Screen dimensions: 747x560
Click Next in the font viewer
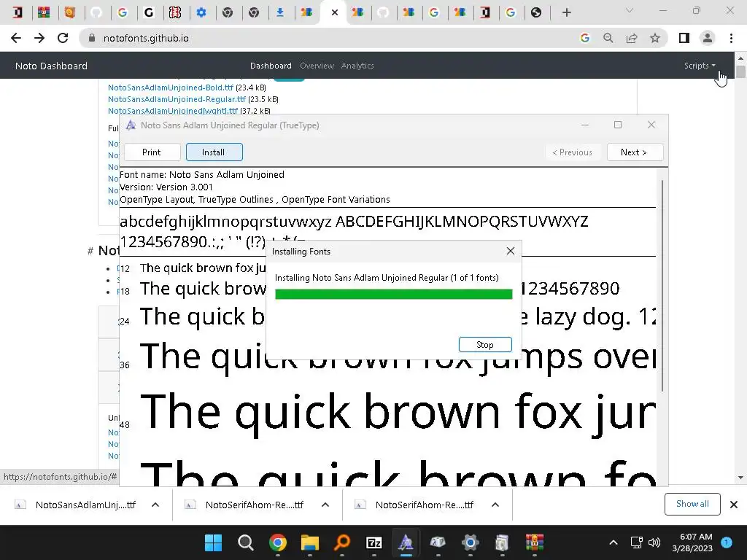pyautogui.click(x=635, y=152)
